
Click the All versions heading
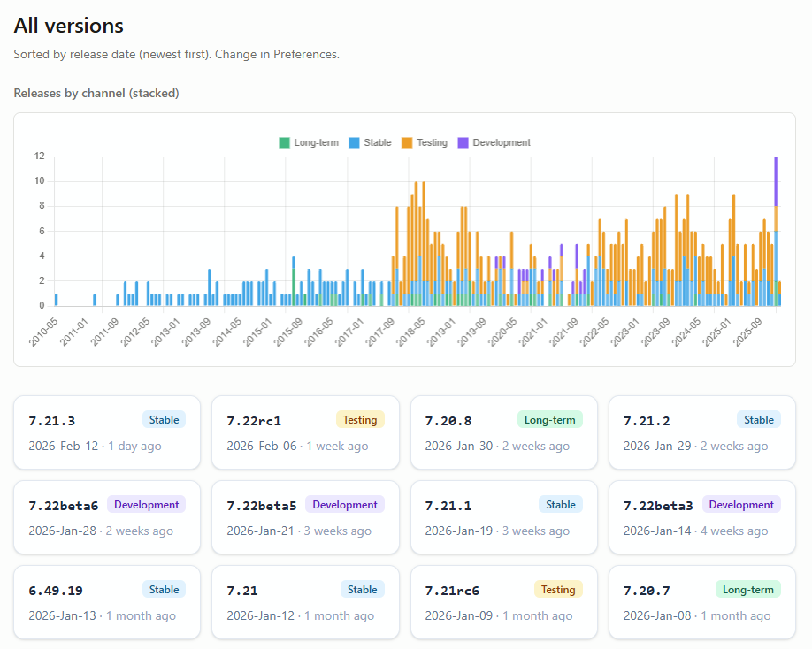tap(68, 26)
